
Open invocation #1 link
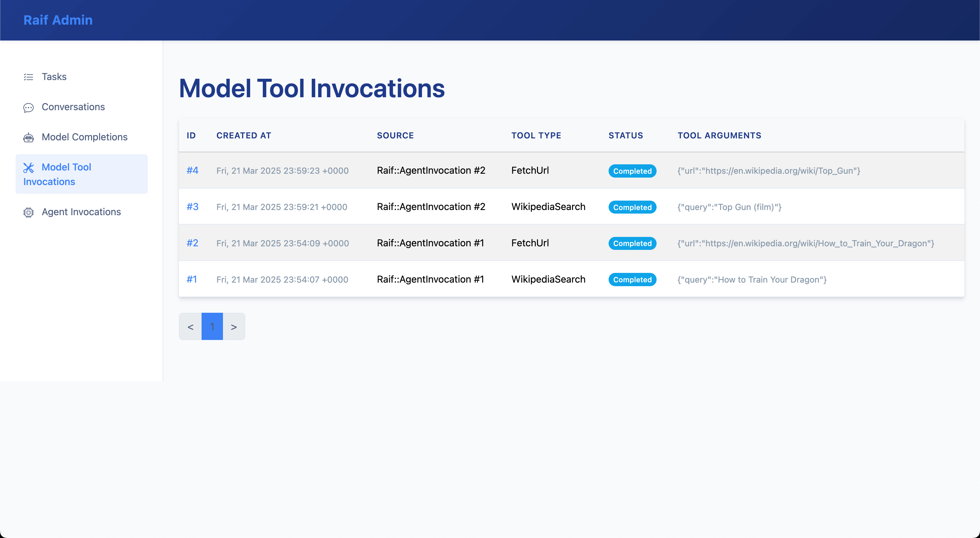[191, 279]
